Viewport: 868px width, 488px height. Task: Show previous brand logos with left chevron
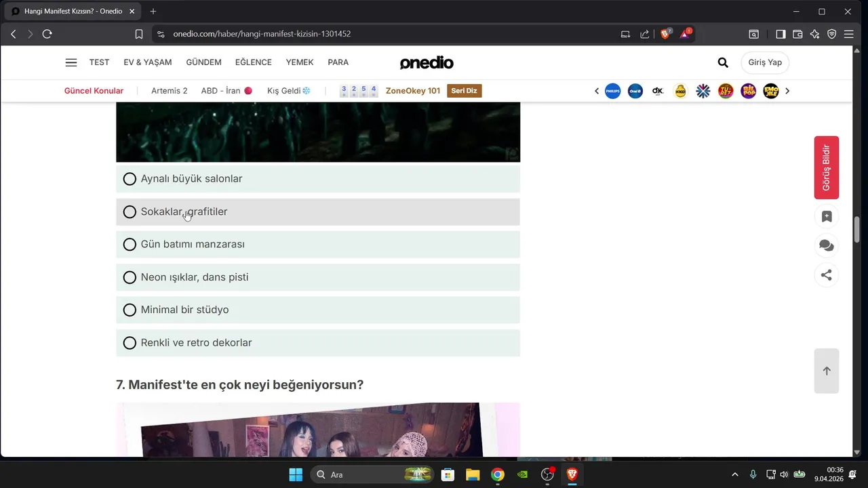tap(597, 91)
